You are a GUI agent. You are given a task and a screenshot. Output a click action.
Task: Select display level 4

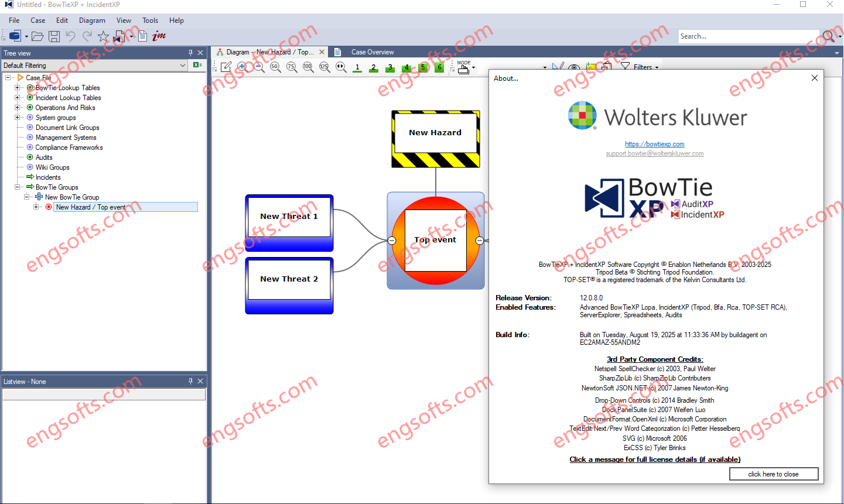[x=406, y=67]
